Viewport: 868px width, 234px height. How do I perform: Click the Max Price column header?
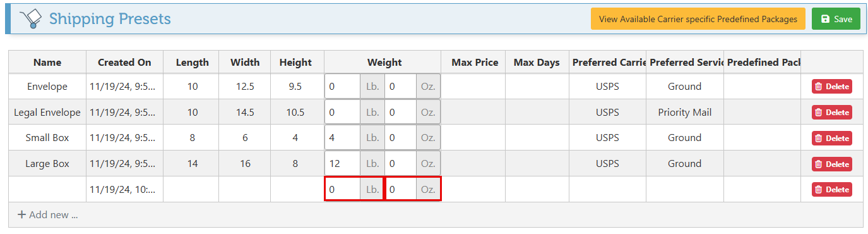[475, 62]
